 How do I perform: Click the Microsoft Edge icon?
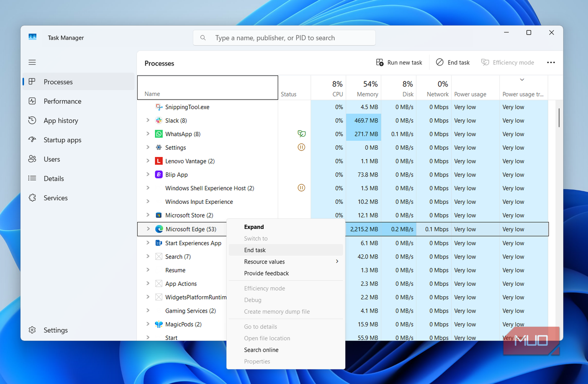pyautogui.click(x=159, y=229)
